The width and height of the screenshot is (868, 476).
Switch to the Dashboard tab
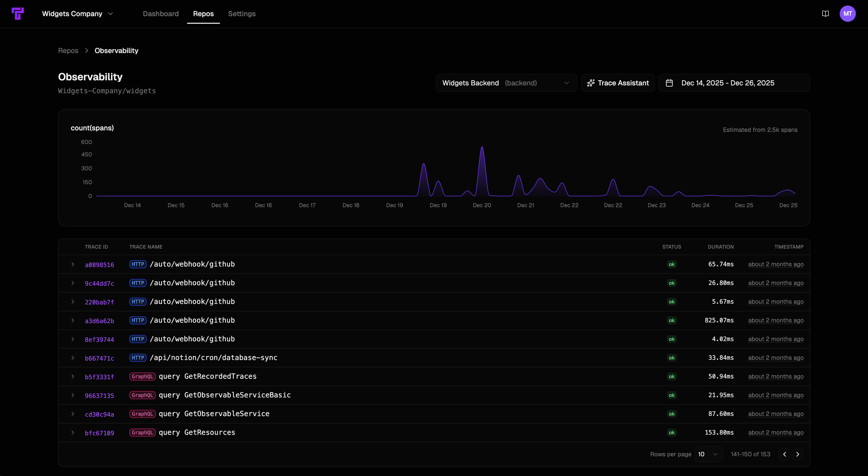[161, 14]
